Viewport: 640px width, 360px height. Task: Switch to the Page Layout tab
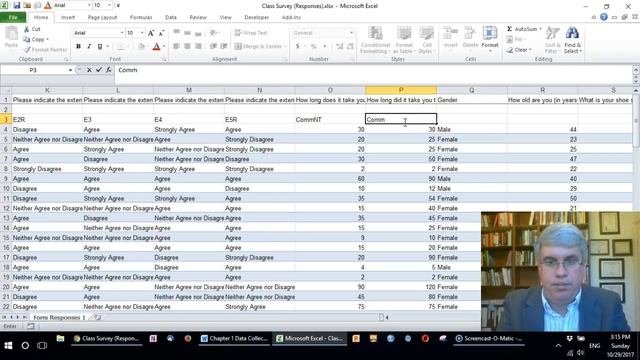[x=102, y=17]
